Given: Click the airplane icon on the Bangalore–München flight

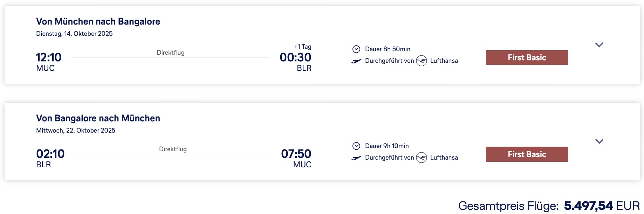Looking at the screenshot, I should [x=356, y=158].
